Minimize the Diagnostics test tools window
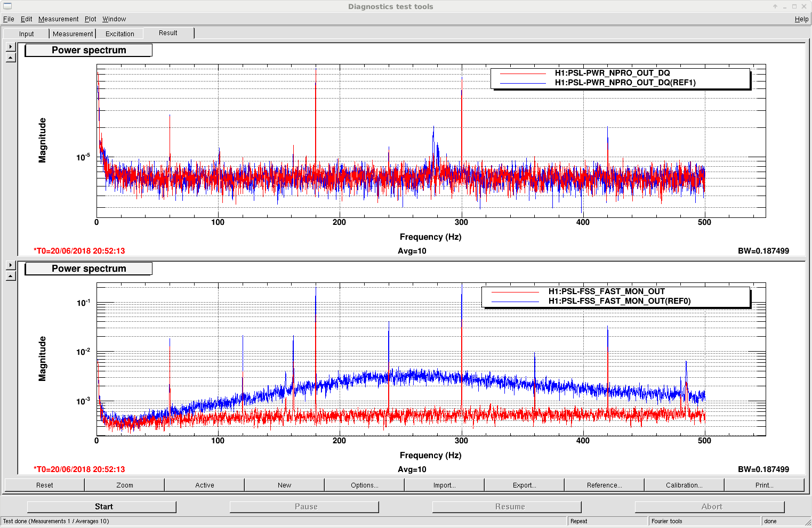This screenshot has height=528, width=812. point(785,6)
